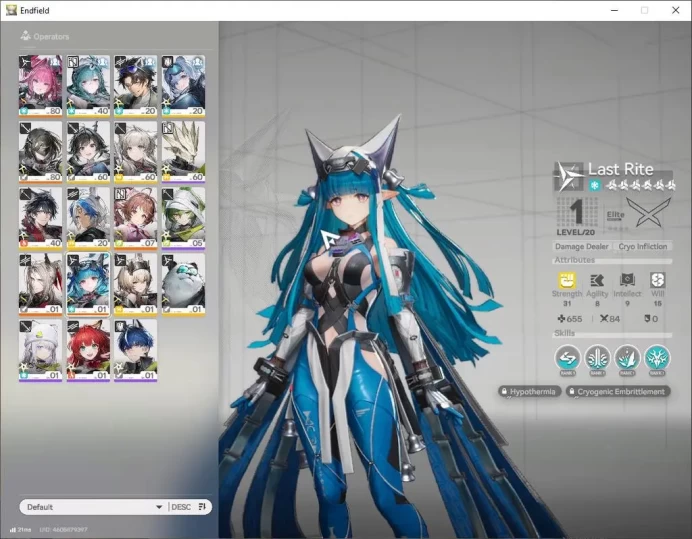Image resolution: width=692 pixels, height=539 pixels.
Task: Pick the round panda creature operator card
Action: (x=183, y=284)
